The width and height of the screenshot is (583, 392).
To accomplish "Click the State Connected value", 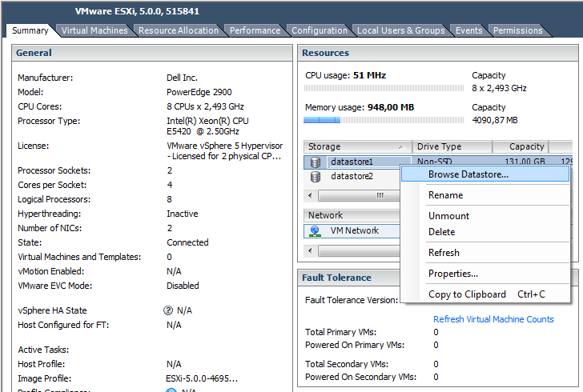I will point(187,242).
